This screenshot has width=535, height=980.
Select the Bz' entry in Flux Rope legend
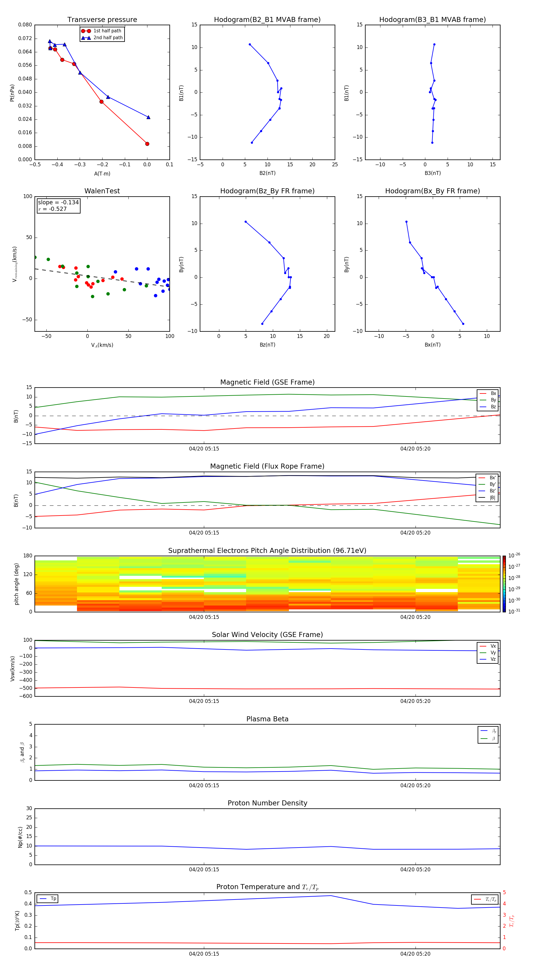tap(487, 491)
